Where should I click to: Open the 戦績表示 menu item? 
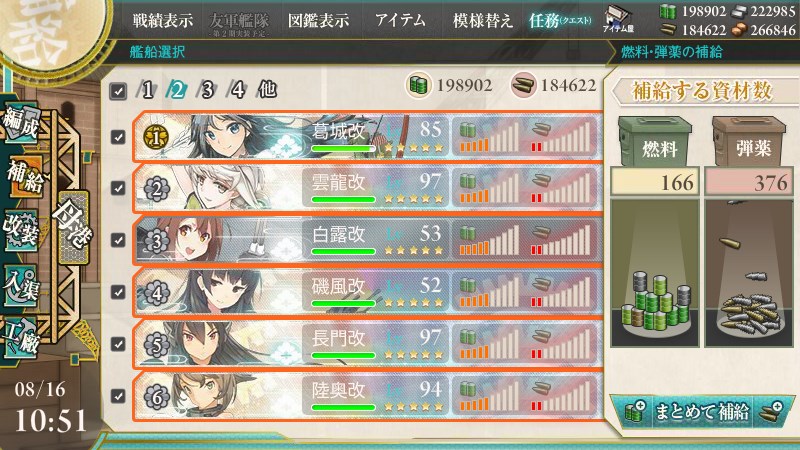point(163,20)
